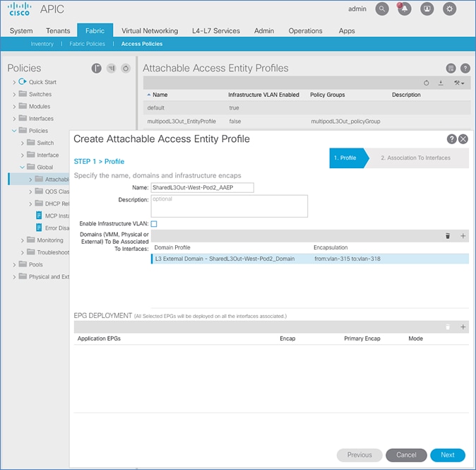Click the Next button
Screen dimensions: 476x470
pos(448,455)
